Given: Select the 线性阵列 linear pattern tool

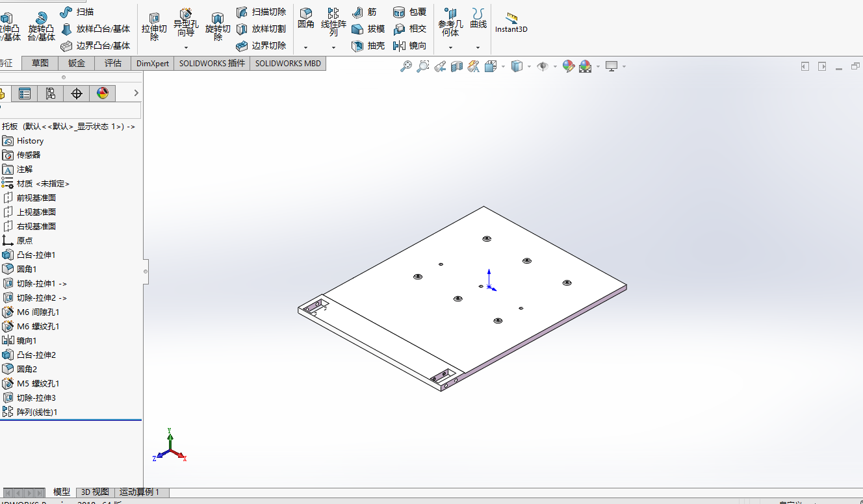Looking at the screenshot, I should (333, 22).
